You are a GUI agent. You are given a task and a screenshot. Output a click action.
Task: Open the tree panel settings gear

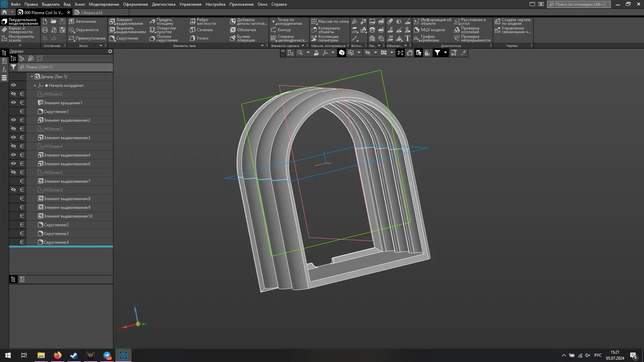pos(110,51)
